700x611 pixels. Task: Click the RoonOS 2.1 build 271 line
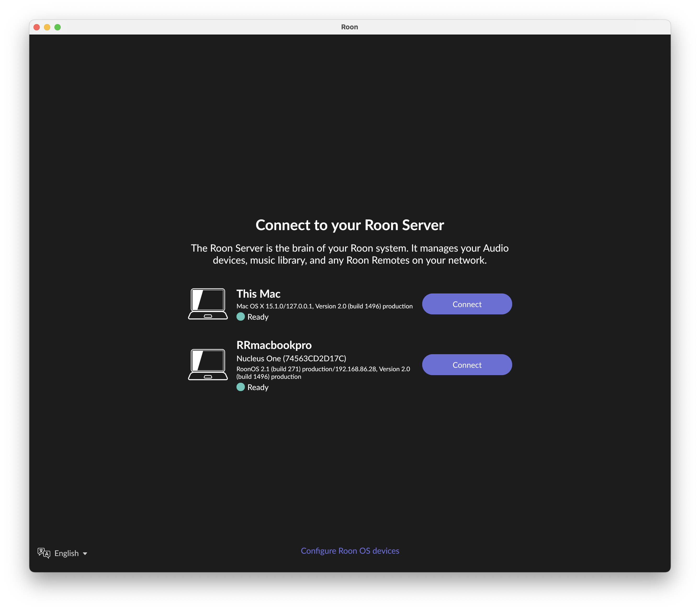[323, 373]
